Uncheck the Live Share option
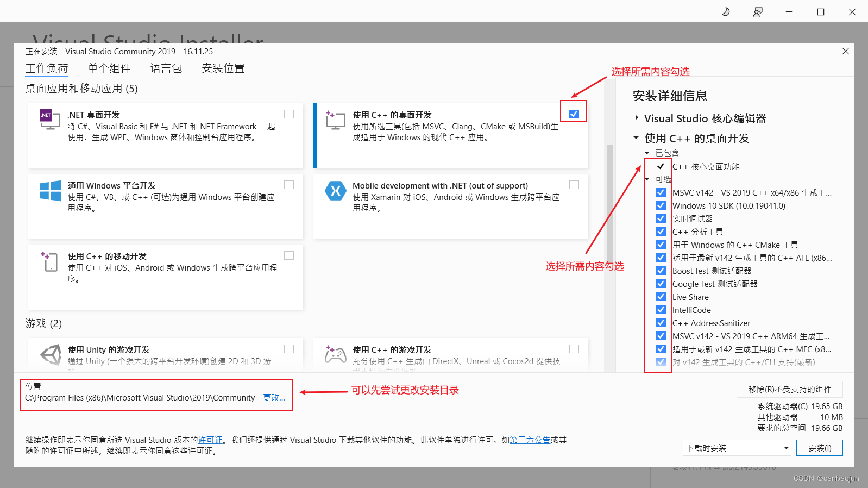The height and width of the screenshot is (488, 868). click(661, 297)
